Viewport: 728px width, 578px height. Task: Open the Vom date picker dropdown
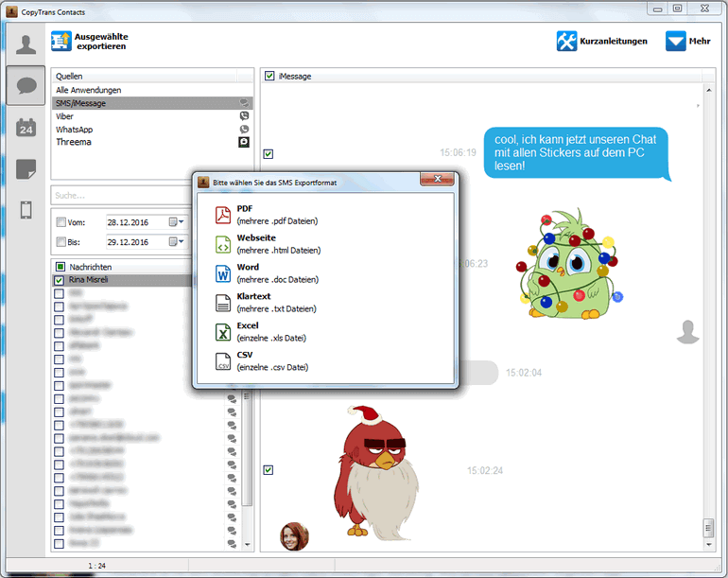[177, 222]
